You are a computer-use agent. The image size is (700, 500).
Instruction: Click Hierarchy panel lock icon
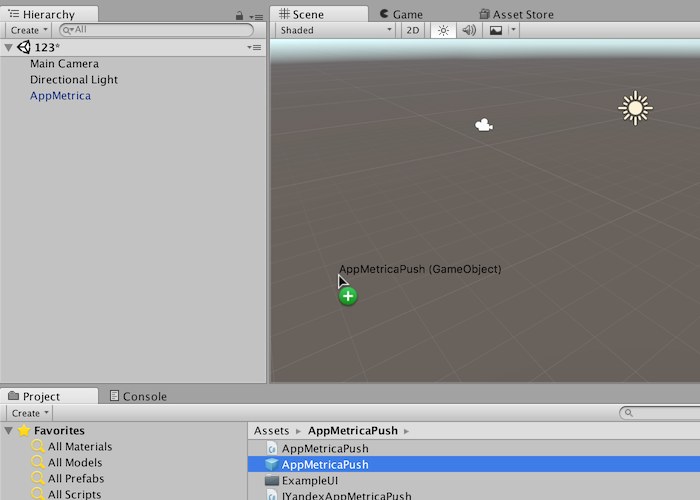tap(239, 16)
